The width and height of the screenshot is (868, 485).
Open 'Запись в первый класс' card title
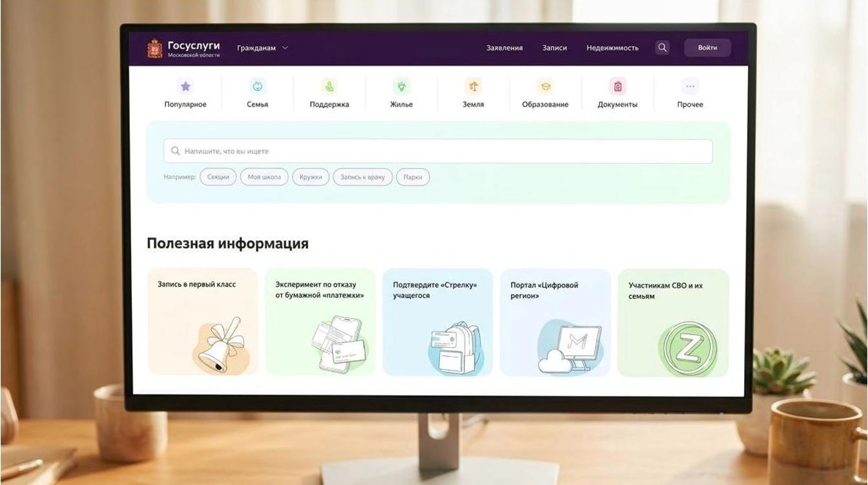[197, 284]
